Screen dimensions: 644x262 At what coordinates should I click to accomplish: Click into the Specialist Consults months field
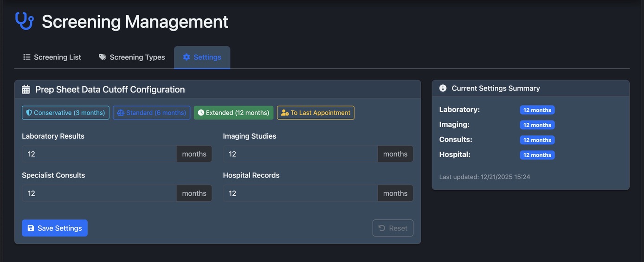click(99, 193)
